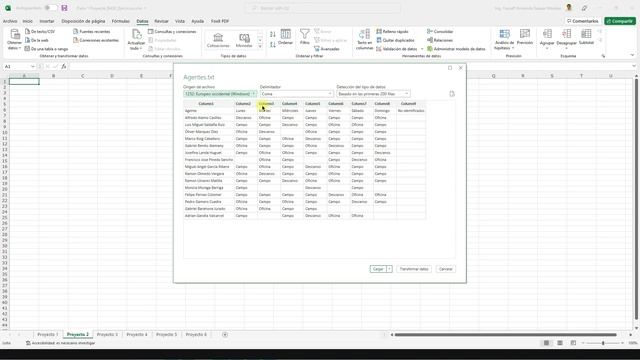Image resolution: width=640 pixels, height=360 pixels.
Task: Toggle the Autoguardado switch
Action: (x=51, y=8)
